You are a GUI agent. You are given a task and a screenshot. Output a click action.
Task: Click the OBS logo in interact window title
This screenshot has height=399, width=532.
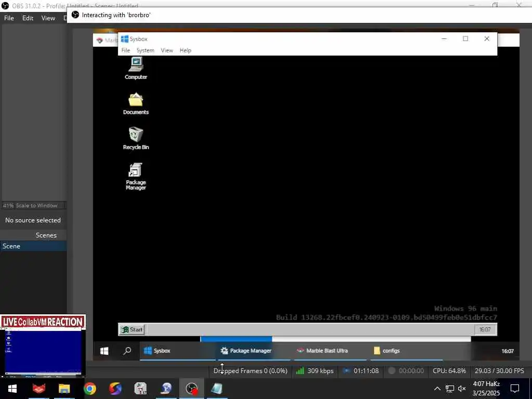[x=75, y=15]
